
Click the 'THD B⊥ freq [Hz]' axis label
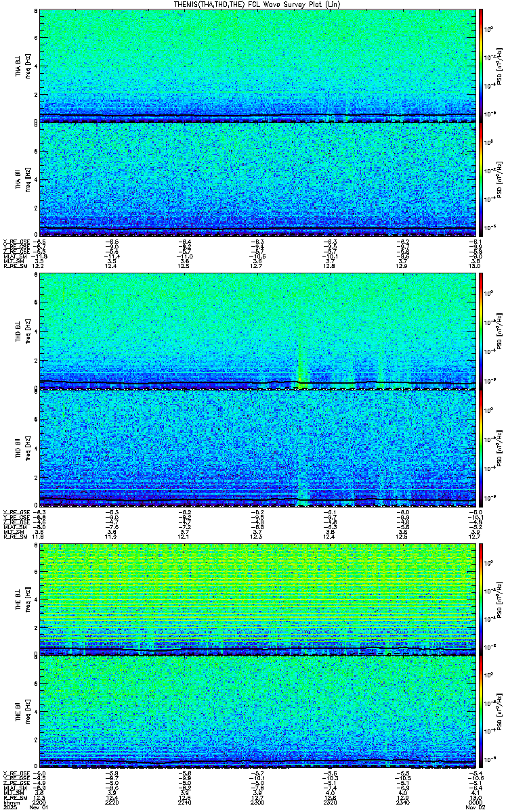[x=23, y=332]
